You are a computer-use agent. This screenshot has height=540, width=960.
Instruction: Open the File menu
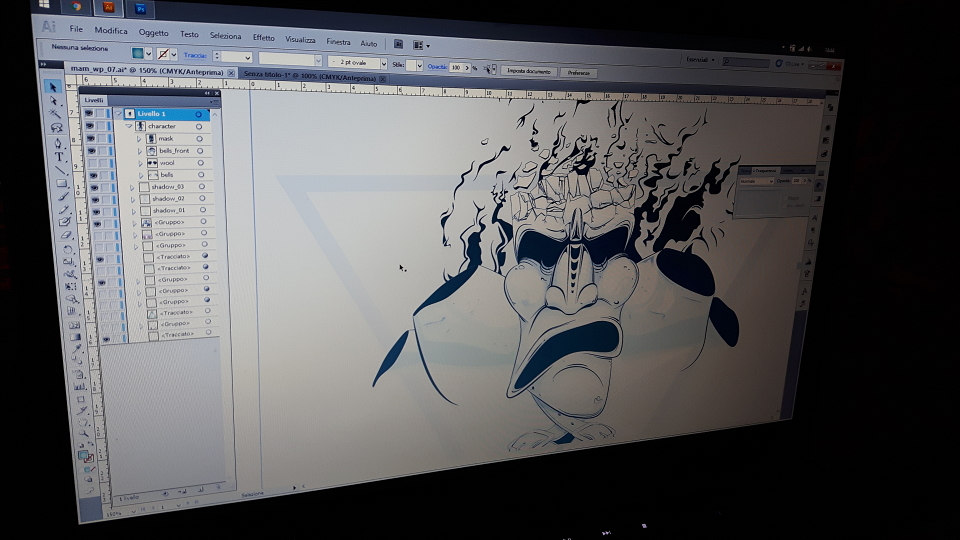click(76, 29)
